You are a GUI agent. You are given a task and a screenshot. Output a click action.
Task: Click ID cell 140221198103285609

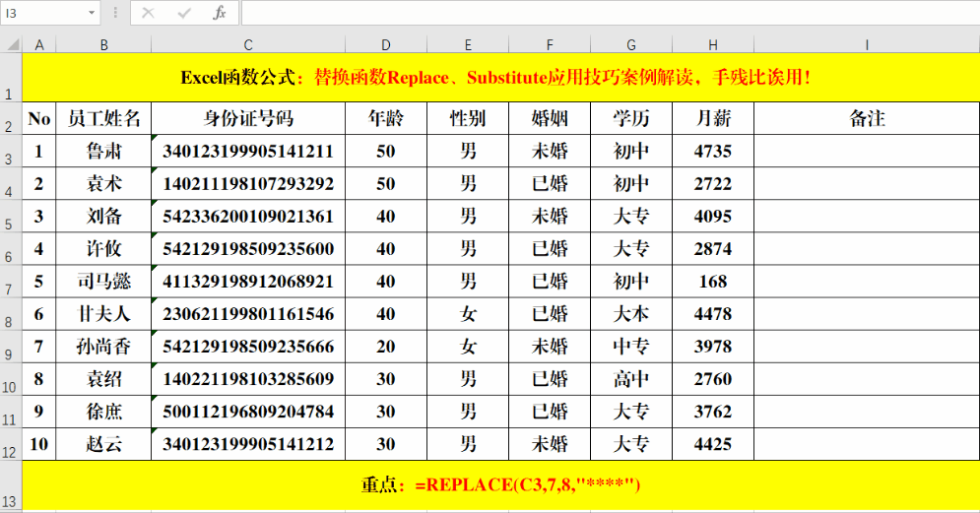[248, 379]
